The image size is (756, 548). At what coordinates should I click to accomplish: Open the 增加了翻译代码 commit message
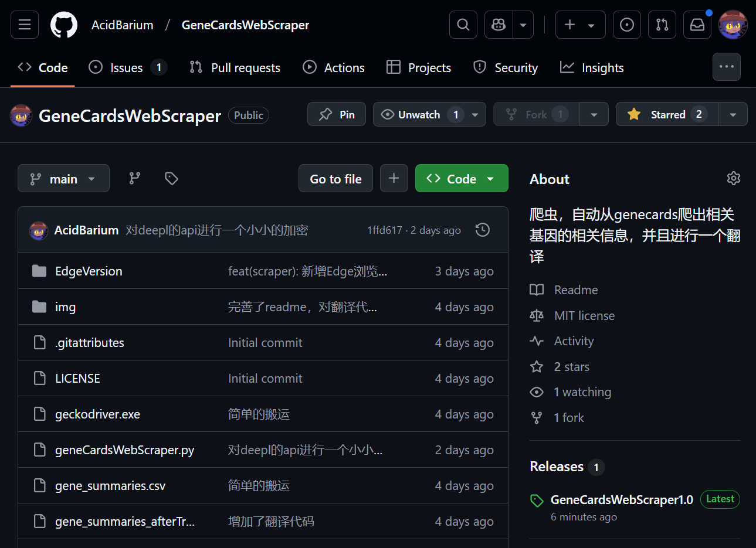[271, 521]
